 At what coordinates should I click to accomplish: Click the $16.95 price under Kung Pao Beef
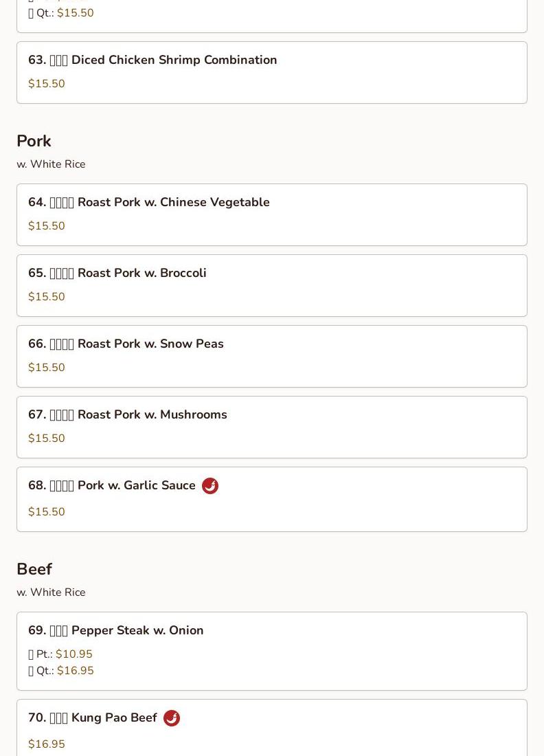tap(47, 744)
